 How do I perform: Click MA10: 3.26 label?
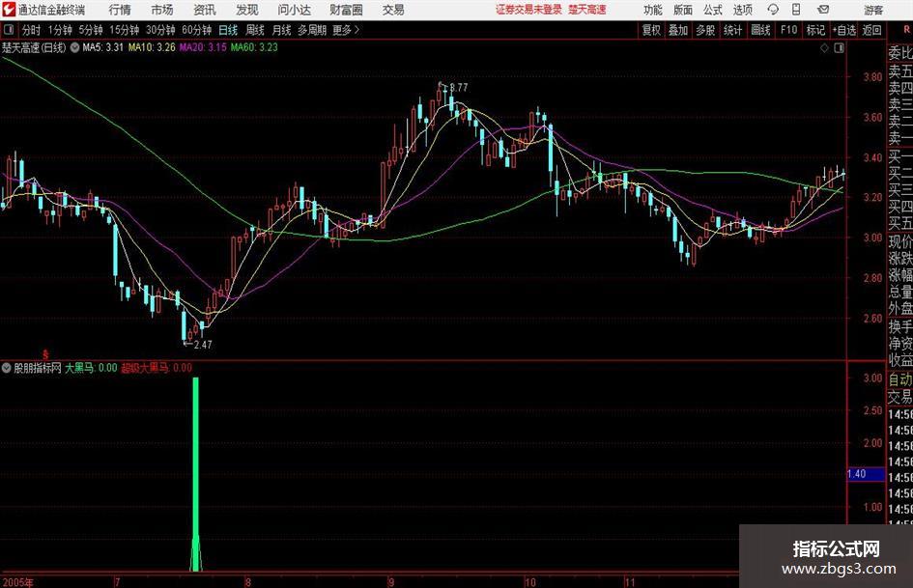[x=152, y=47]
